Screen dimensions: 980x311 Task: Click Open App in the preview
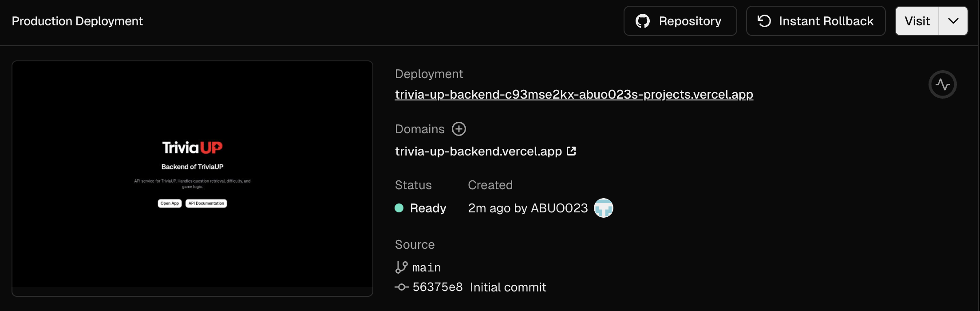point(170,203)
